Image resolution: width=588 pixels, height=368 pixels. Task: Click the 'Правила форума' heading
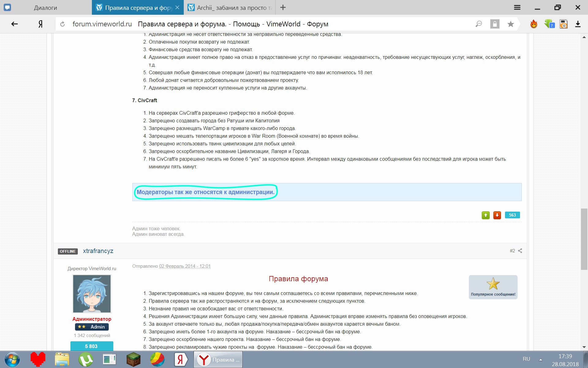coord(298,279)
